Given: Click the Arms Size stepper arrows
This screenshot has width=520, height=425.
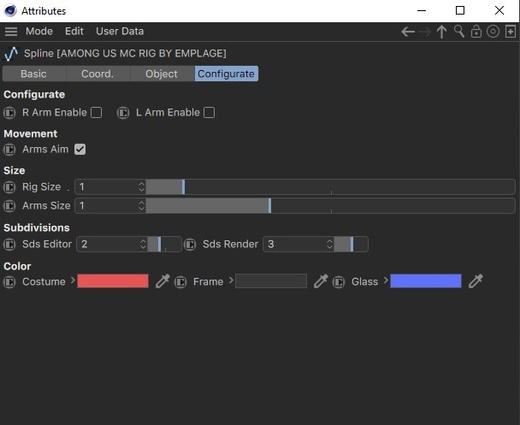Looking at the screenshot, I should 142,206.
